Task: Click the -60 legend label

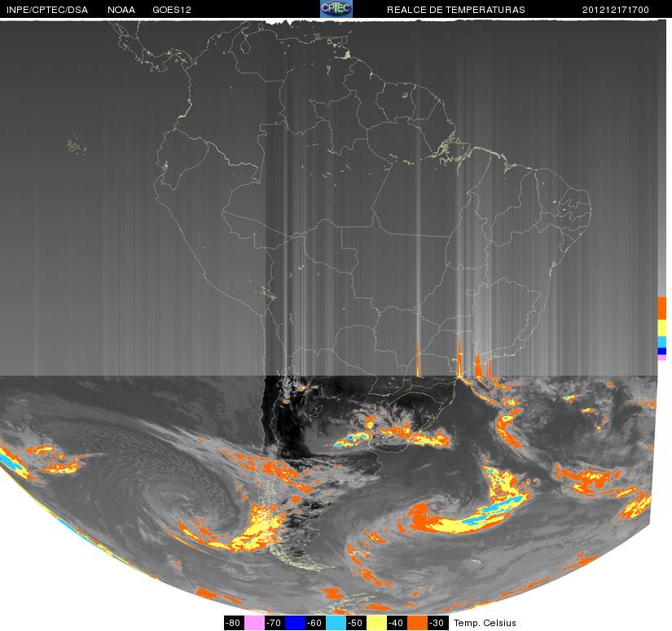Action: (315, 623)
